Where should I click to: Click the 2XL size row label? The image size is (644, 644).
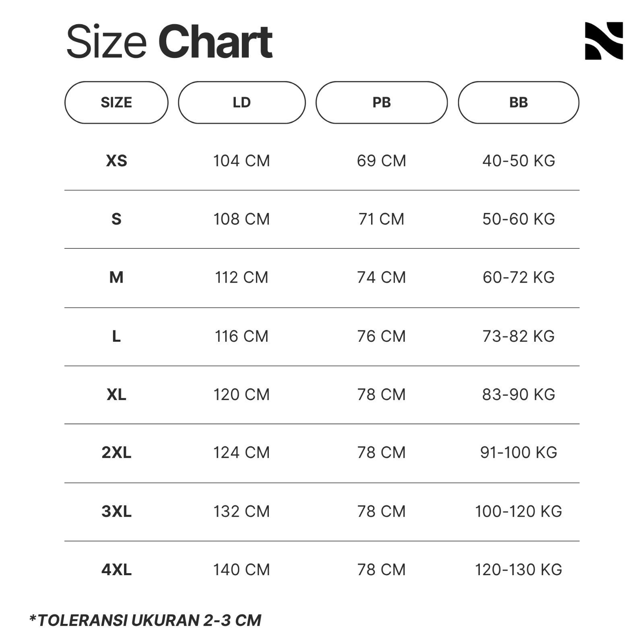coord(116,453)
